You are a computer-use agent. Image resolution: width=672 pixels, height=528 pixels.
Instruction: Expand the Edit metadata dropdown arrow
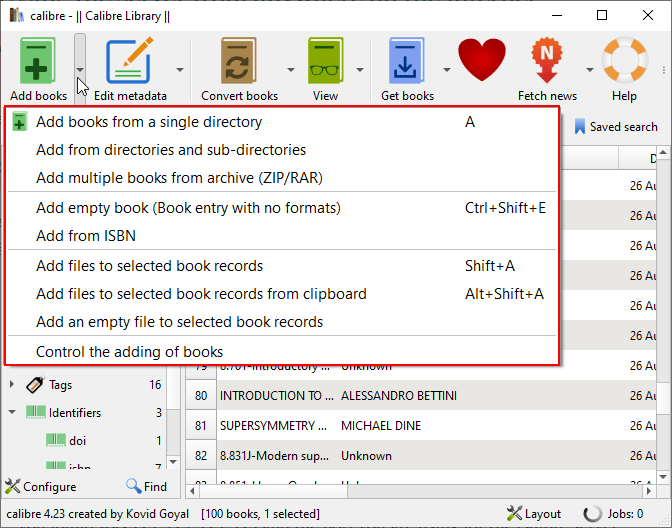point(180,69)
